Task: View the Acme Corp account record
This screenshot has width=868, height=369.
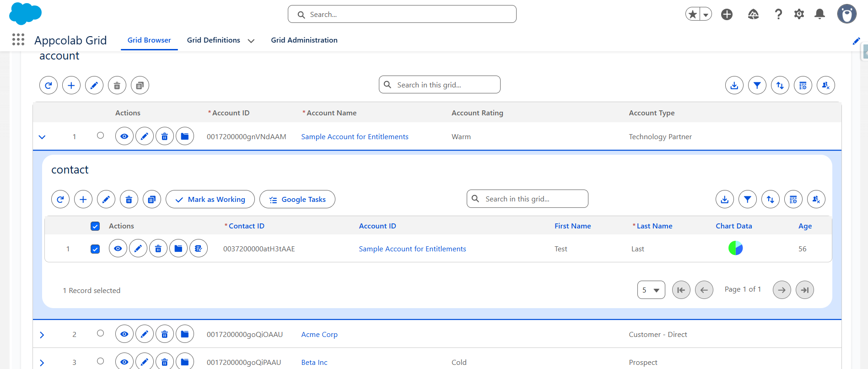Action: tap(124, 334)
